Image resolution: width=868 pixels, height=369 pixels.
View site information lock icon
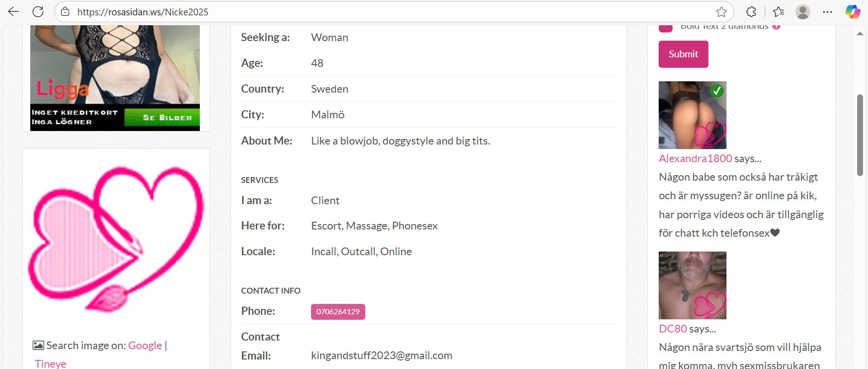[65, 12]
